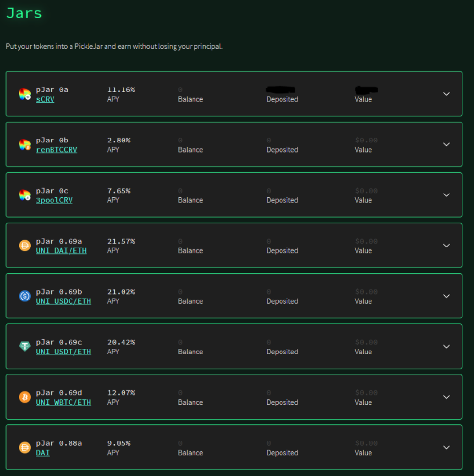Expand the pJar 0c 3poolCRV row chevron
475x476 pixels.
click(446, 195)
